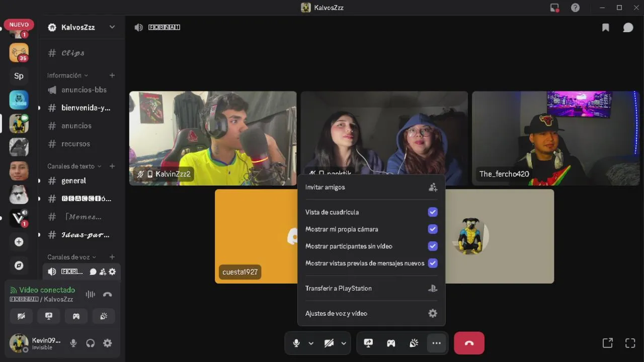Screen dimensions: 644x362
Task: Open user settings gear
Action: coord(108,343)
